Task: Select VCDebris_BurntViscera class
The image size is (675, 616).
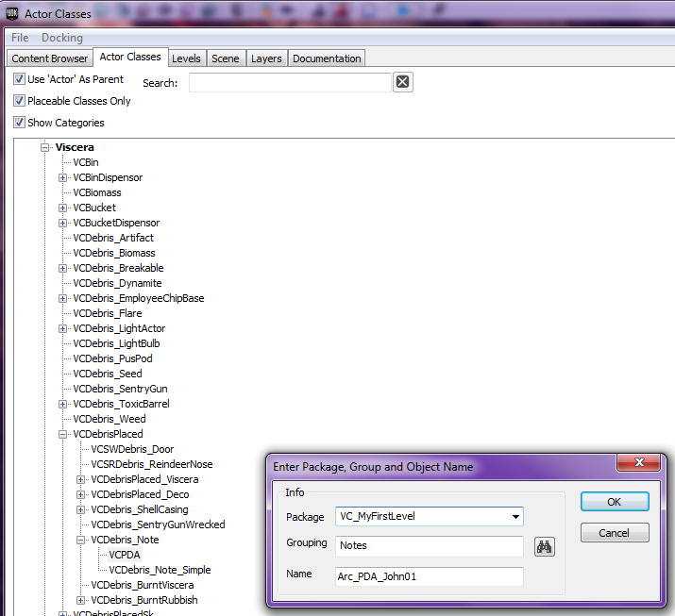Action: [x=142, y=585]
